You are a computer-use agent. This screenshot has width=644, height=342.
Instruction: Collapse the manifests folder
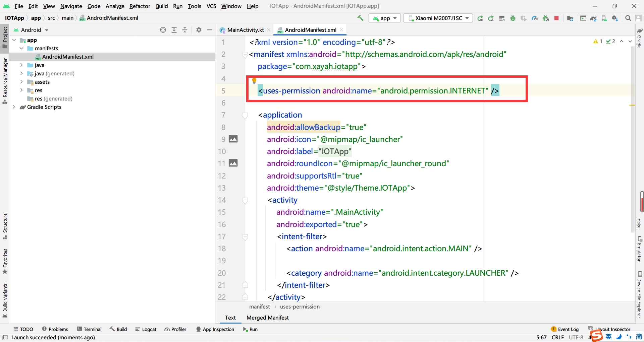[x=21, y=48]
